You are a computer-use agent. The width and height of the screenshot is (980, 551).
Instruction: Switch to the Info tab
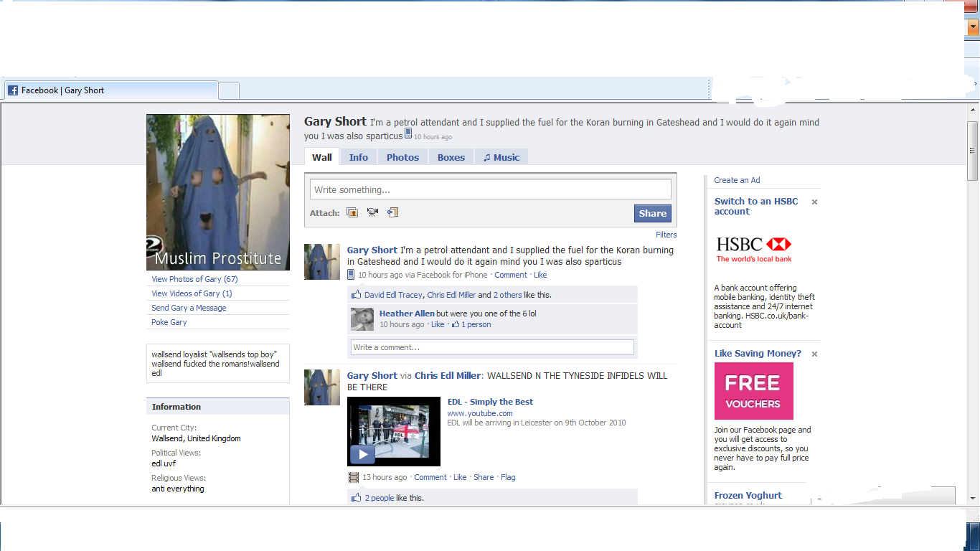point(358,157)
